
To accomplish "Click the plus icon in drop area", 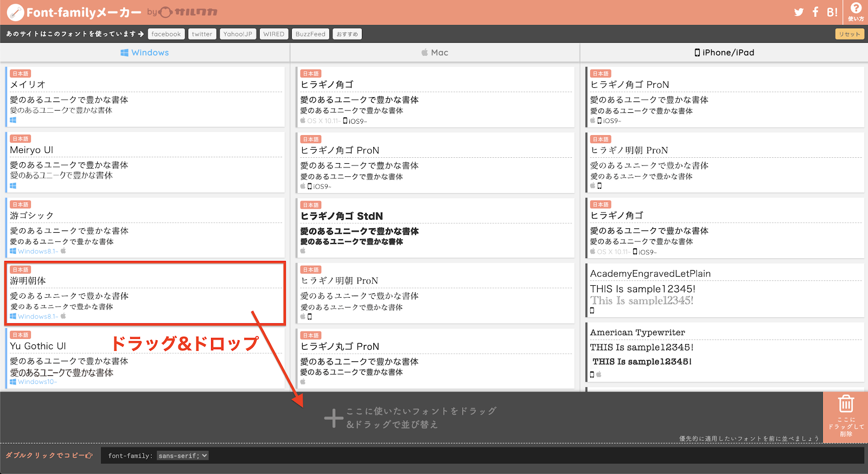I will 333,418.
